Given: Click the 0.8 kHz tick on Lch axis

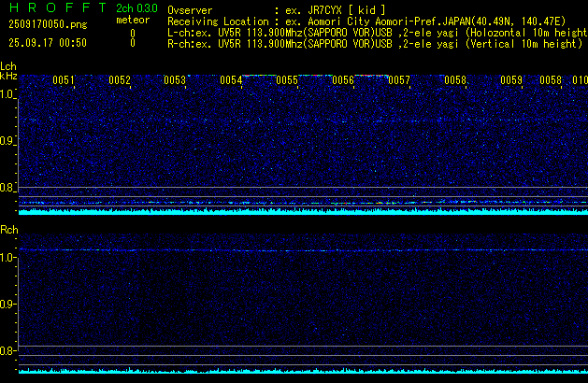Looking at the screenshot, I should (x=7, y=188).
